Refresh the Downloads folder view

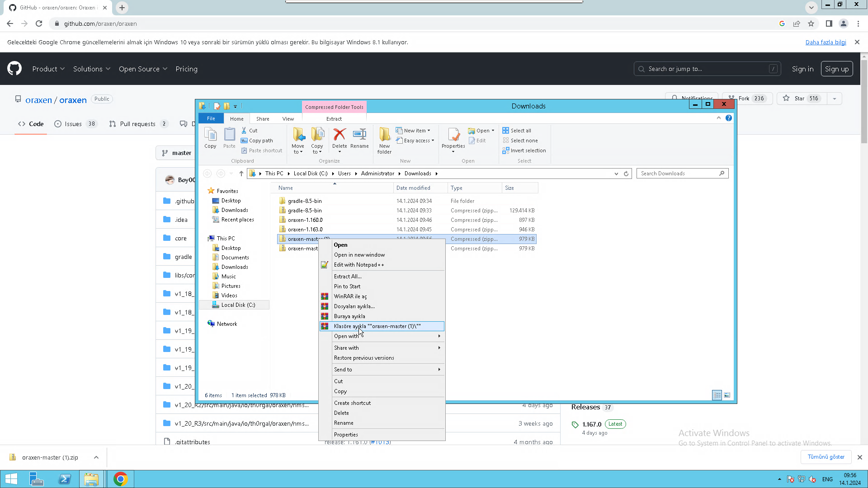(x=626, y=174)
